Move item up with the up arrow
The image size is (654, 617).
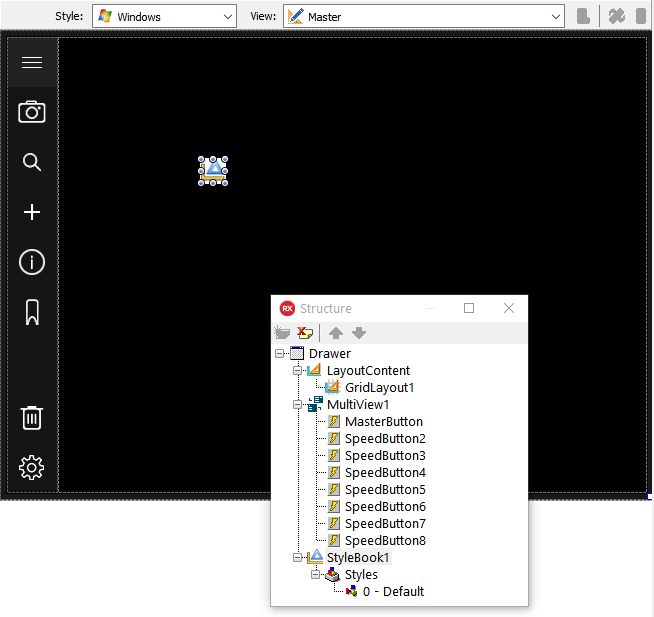(x=336, y=333)
